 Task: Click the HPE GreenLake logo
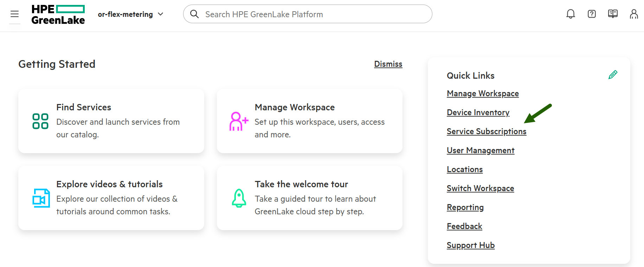coord(58,14)
